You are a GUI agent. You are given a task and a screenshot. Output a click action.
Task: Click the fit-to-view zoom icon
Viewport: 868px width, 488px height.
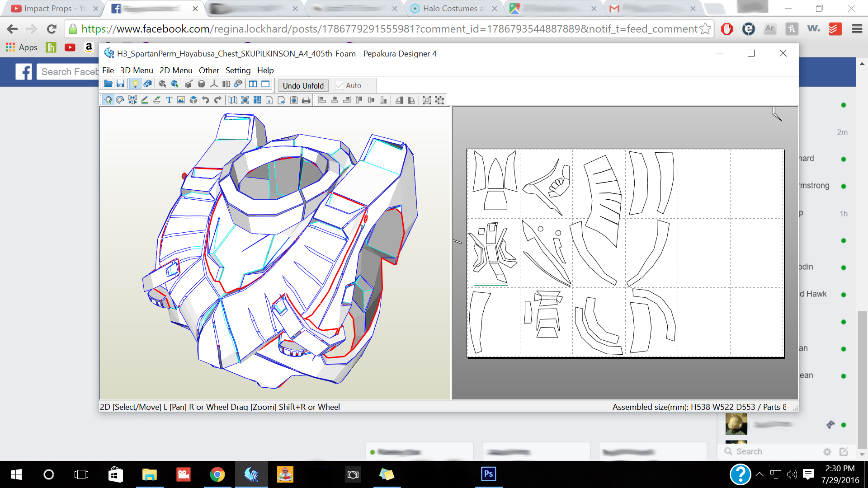pos(245,100)
